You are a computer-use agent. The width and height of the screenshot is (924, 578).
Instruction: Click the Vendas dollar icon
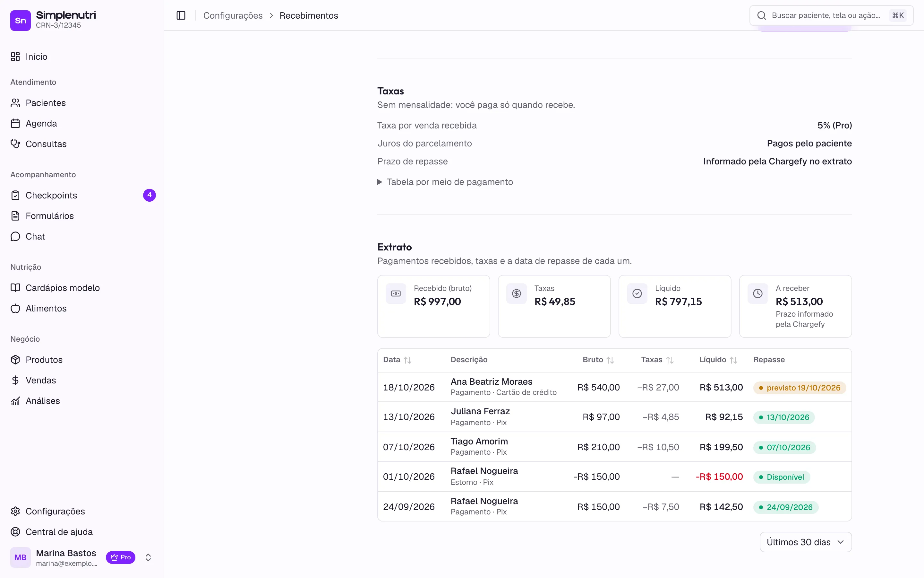(15, 381)
